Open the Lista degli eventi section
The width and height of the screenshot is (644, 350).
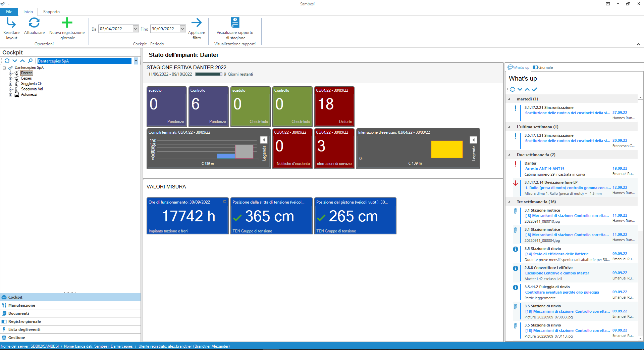click(x=70, y=330)
